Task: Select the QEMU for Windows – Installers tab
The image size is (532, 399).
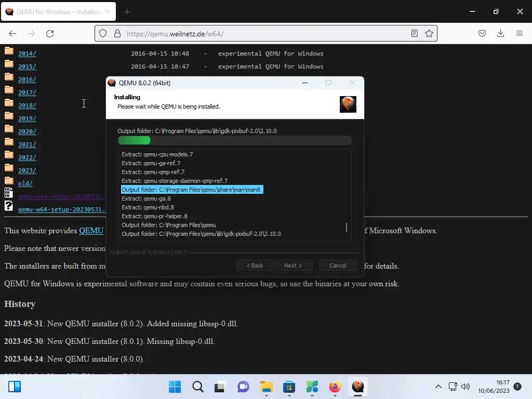Action: click(x=58, y=11)
